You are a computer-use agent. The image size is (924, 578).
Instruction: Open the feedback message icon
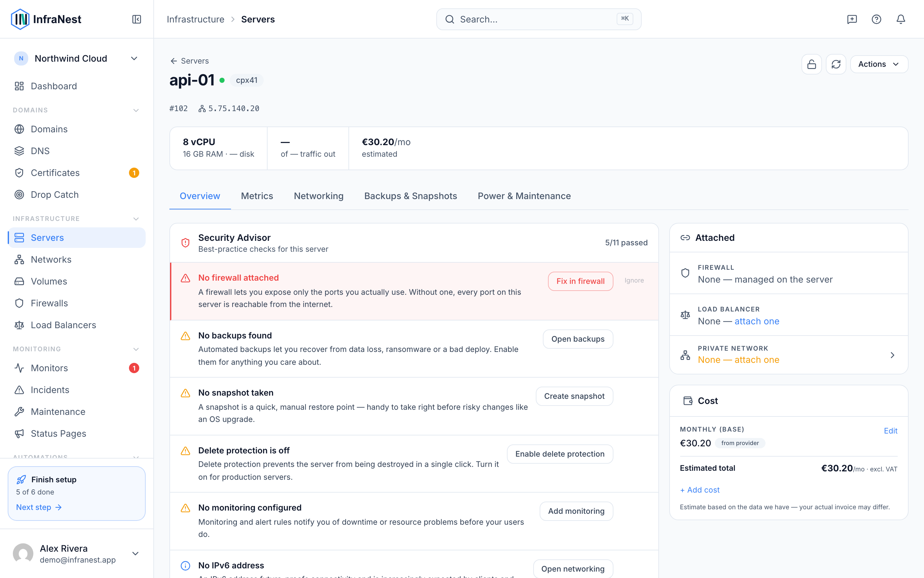point(852,19)
